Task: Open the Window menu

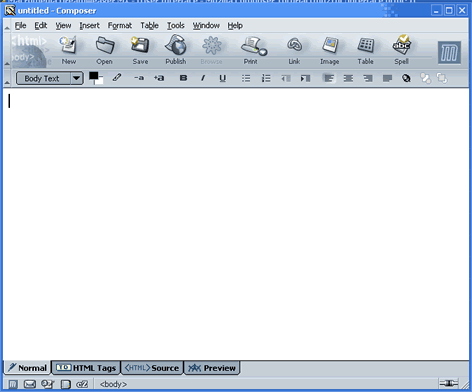Action: (x=206, y=26)
